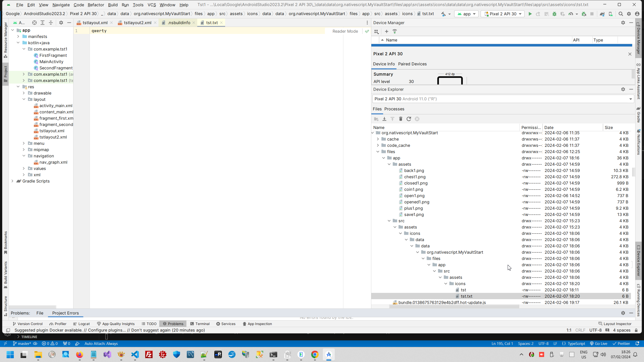The image size is (644, 362).
Task: Sync project with Gradle files
Action: [x=602, y=14]
